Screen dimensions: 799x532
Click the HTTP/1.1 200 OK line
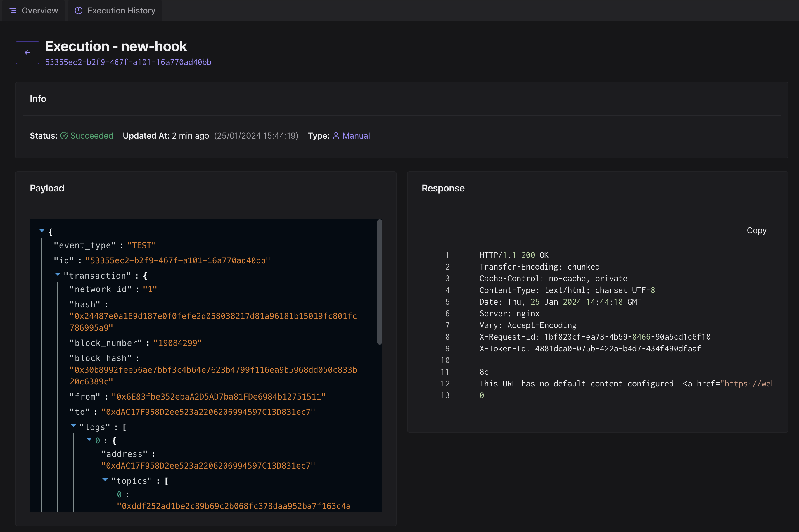[514, 255]
